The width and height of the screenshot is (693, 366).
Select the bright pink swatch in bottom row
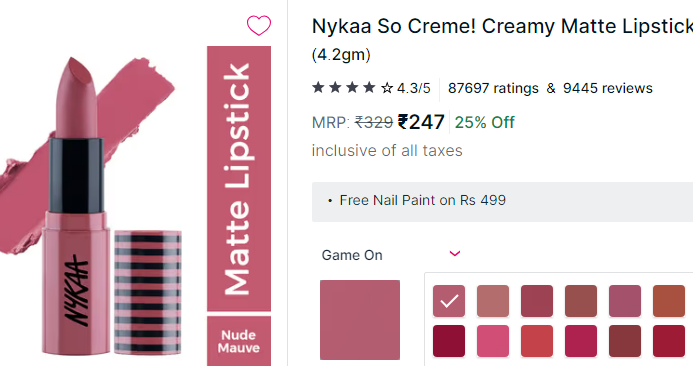click(493, 341)
